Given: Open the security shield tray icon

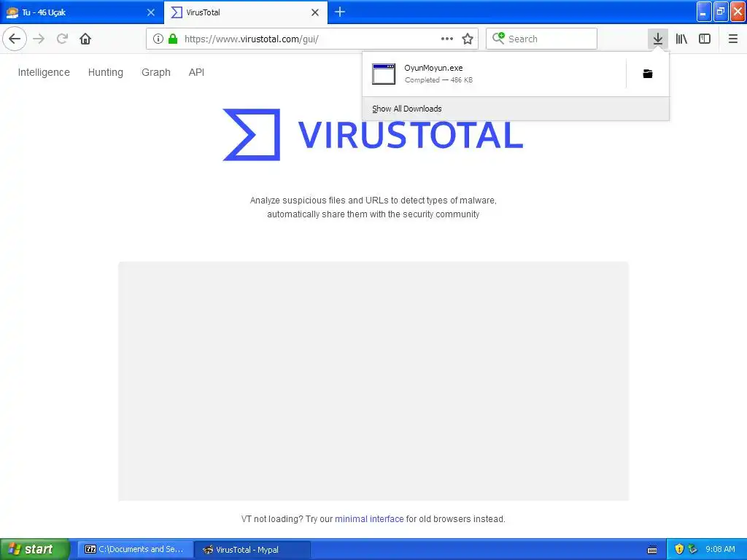Looking at the screenshot, I should coord(679,549).
